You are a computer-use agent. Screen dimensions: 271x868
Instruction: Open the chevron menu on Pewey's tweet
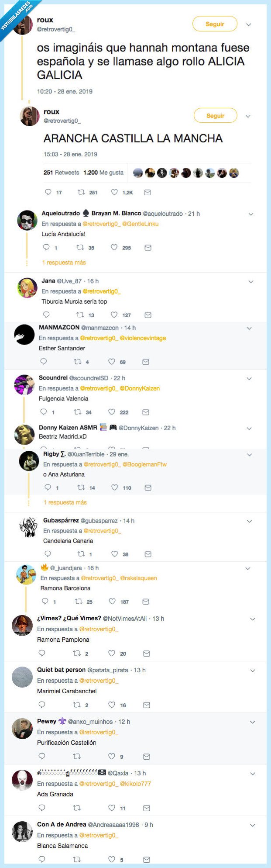(253, 723)
